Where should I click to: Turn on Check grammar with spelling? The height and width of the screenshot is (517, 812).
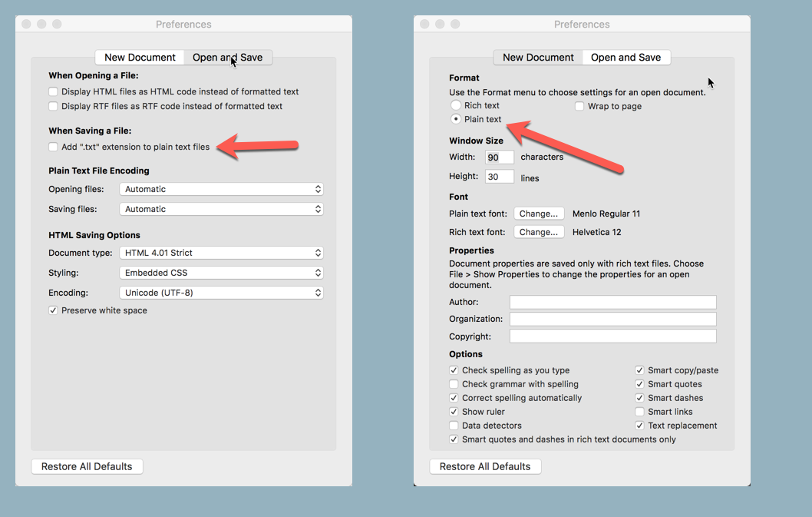point(454,384)
